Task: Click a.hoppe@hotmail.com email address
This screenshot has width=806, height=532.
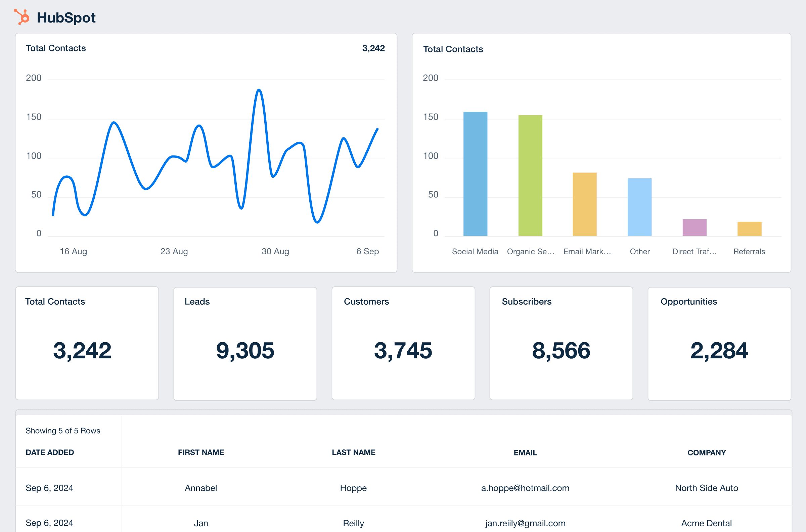Action: [x=525, y=488]
